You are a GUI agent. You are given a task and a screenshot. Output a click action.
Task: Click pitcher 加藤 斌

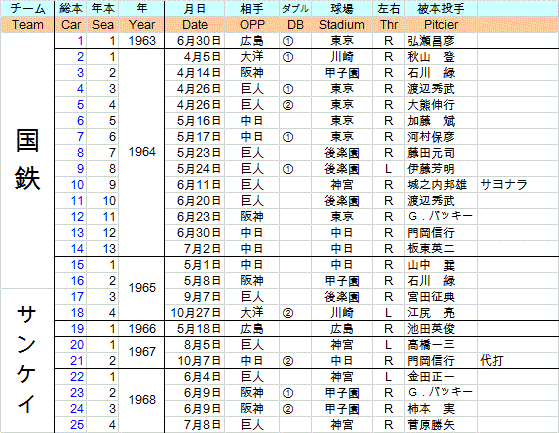click(x=431, y=121)
